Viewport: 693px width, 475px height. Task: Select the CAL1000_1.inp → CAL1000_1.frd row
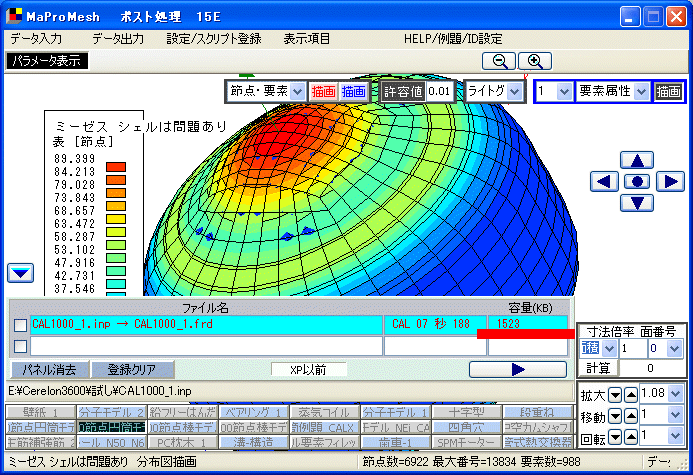(x=206, y=324)
